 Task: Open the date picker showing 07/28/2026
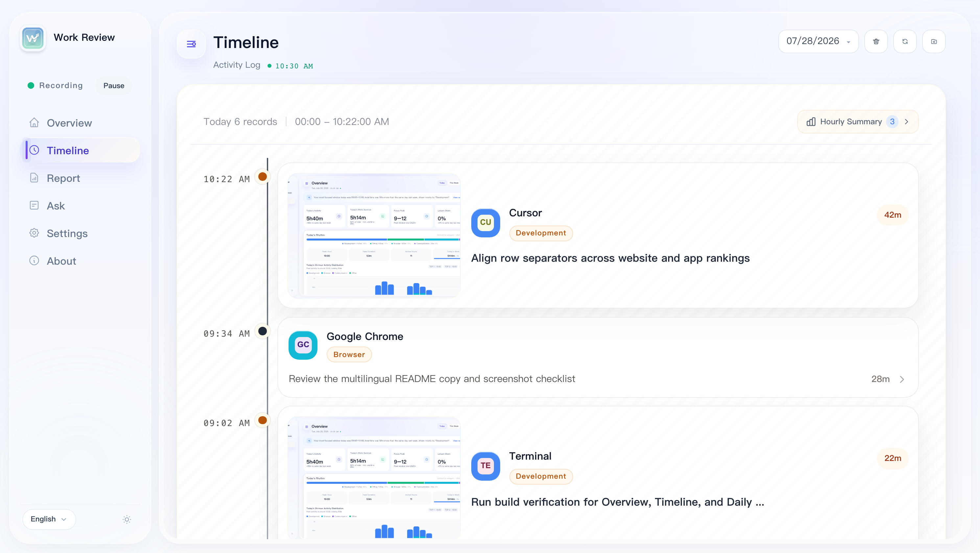coord(818,41)
